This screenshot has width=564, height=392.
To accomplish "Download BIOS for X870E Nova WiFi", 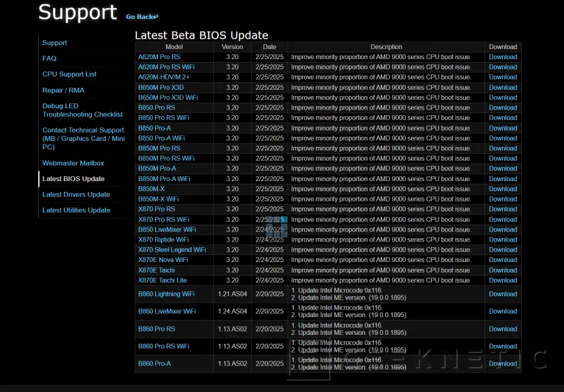I will pos(503,260).
